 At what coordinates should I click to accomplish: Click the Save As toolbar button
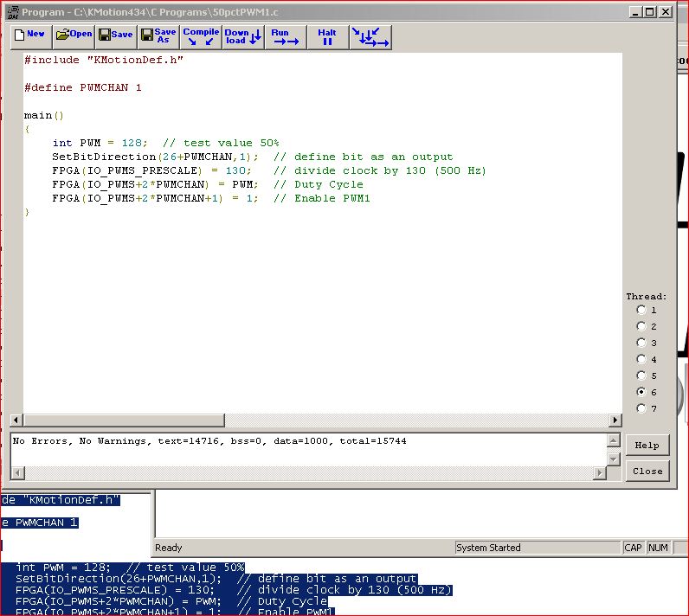point(158,36)
